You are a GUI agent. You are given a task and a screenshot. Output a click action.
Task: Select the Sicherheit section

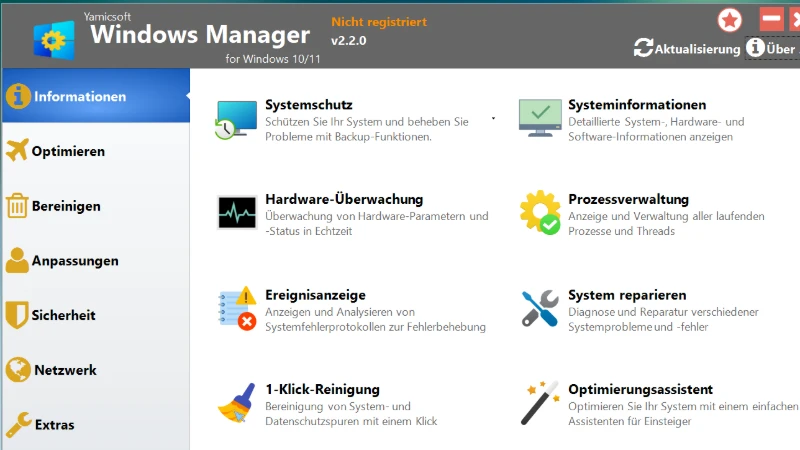tap(96, 315)
